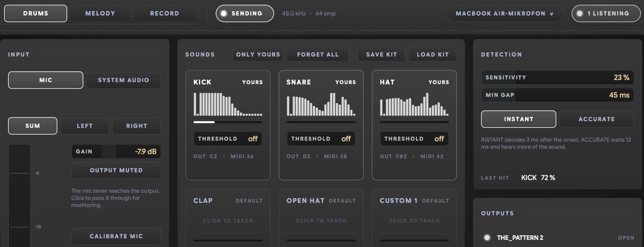
Task: Click the Hat output F#2 MIDI 42 label
Action: point(412,157)
